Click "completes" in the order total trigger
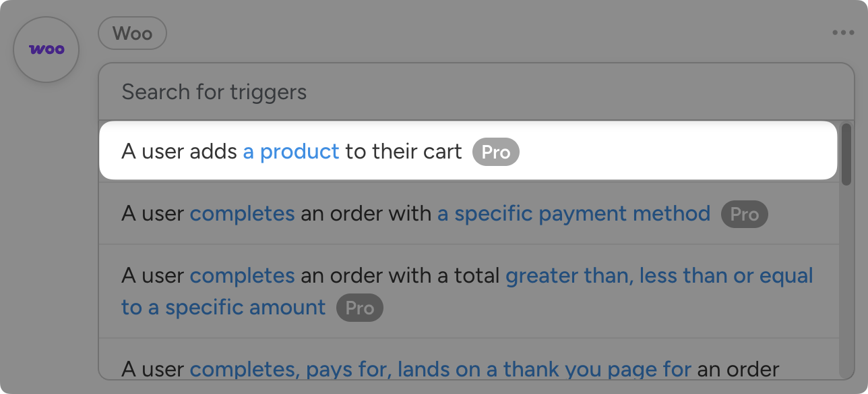Viewport: 868px width, 394px height. [242, 276]
